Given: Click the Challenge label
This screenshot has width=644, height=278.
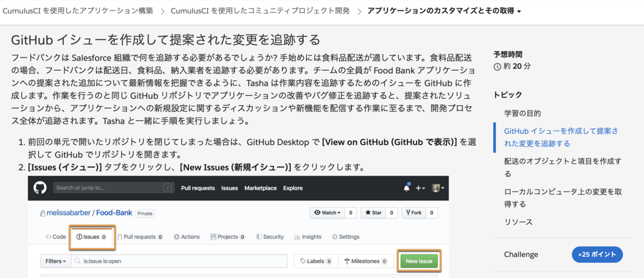Looking at the screenshot, I should [x=521, y=254].
